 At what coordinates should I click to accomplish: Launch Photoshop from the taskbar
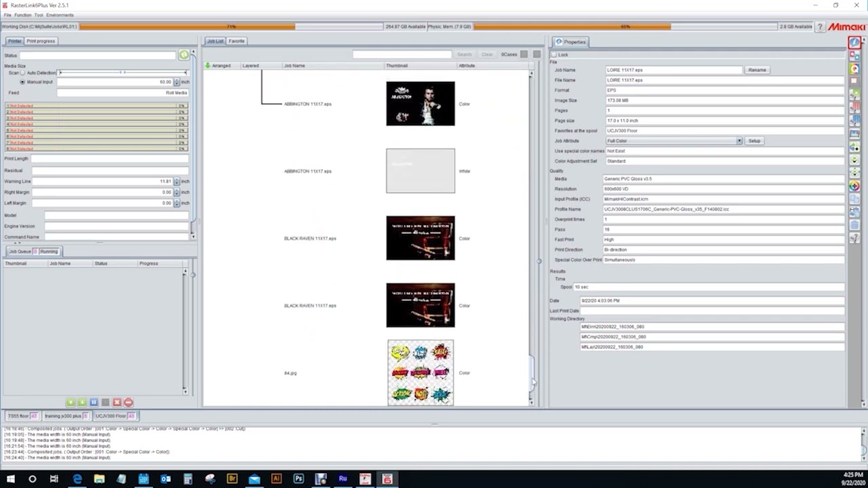298,479
